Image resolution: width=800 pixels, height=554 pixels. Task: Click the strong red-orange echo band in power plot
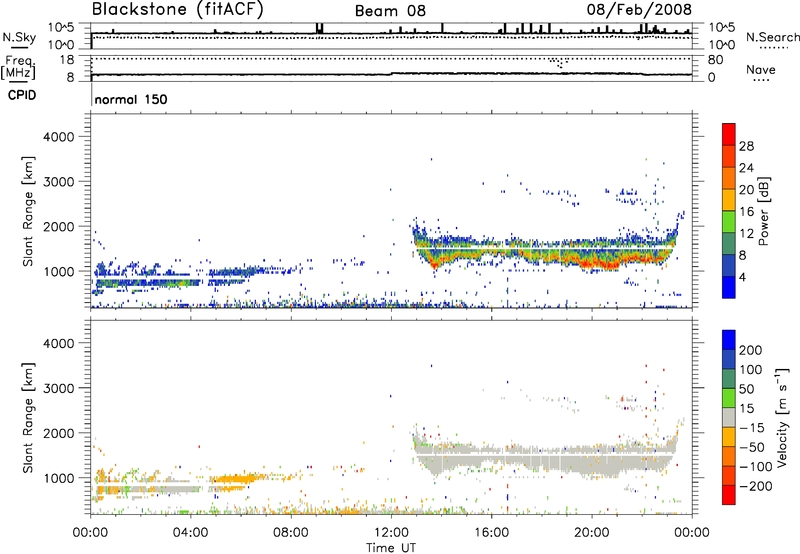point(599,263)
